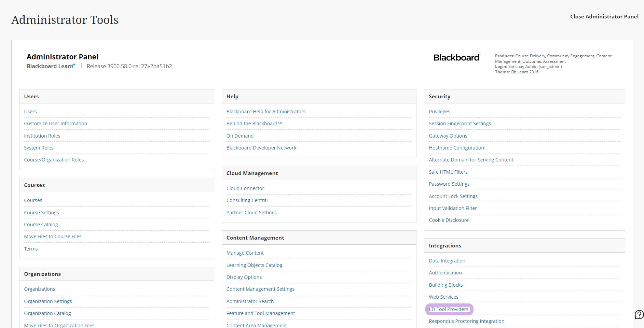Image resolution: width=644 pixels, height=328 pixels.
Task: Open the help question mark icon
Action: coord(639,314)
